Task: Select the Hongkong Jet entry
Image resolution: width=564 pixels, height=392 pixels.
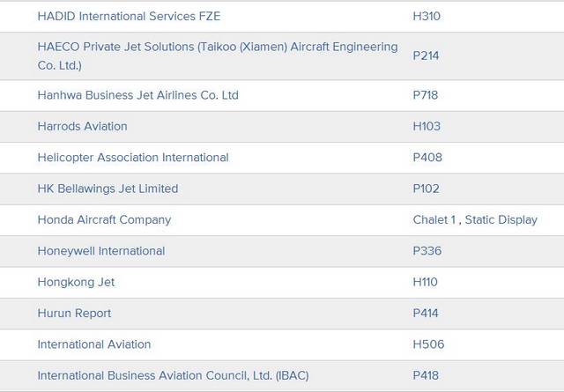Action: (76, 282)
